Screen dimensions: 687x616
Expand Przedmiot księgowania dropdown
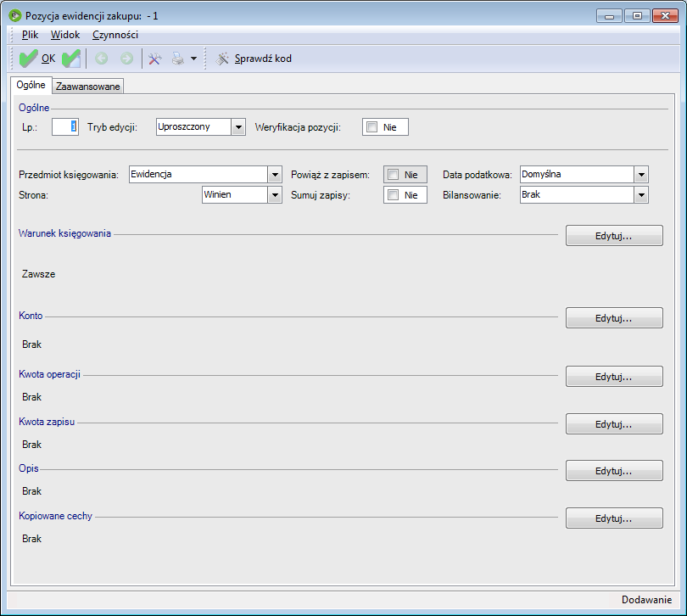tap(275, 175)
